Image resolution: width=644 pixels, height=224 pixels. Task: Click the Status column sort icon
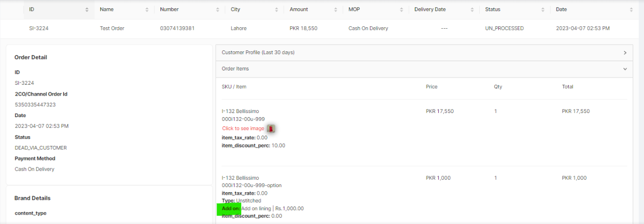click(x=543, y=10)
